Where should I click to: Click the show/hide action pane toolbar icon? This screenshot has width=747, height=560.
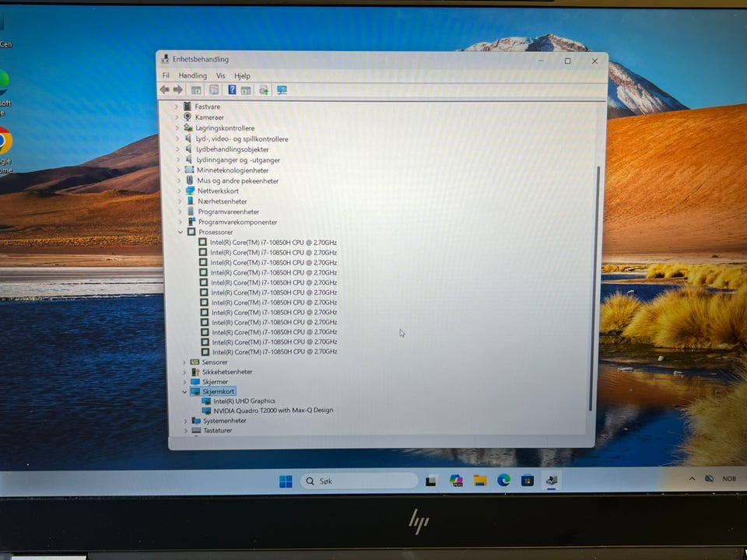pos(246,90)
